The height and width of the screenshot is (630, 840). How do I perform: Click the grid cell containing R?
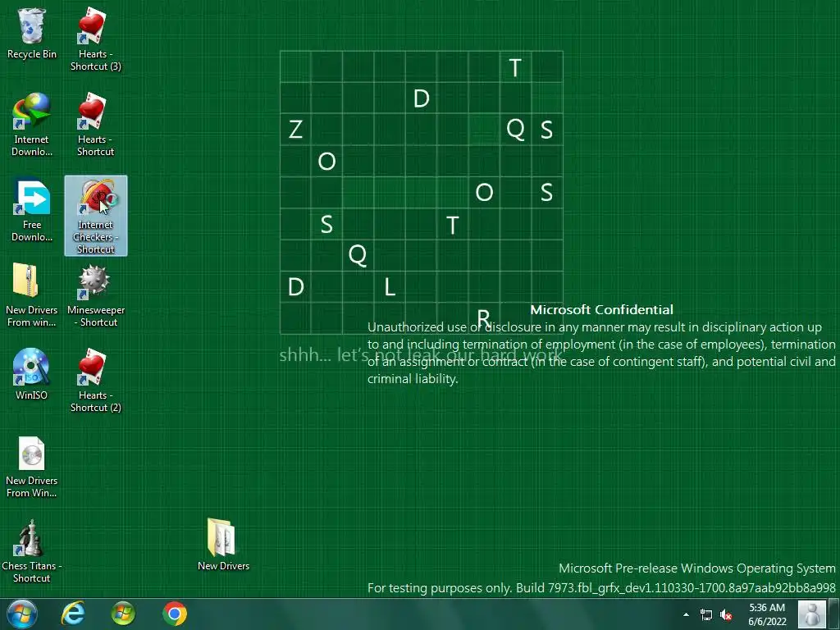pyautogui.click(x=484, y=318)
